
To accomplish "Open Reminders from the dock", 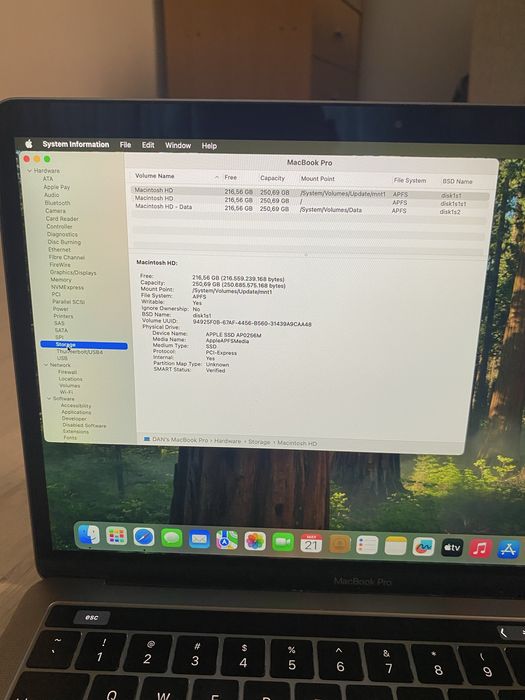I will pyautogui.click(x=367, y=545).
